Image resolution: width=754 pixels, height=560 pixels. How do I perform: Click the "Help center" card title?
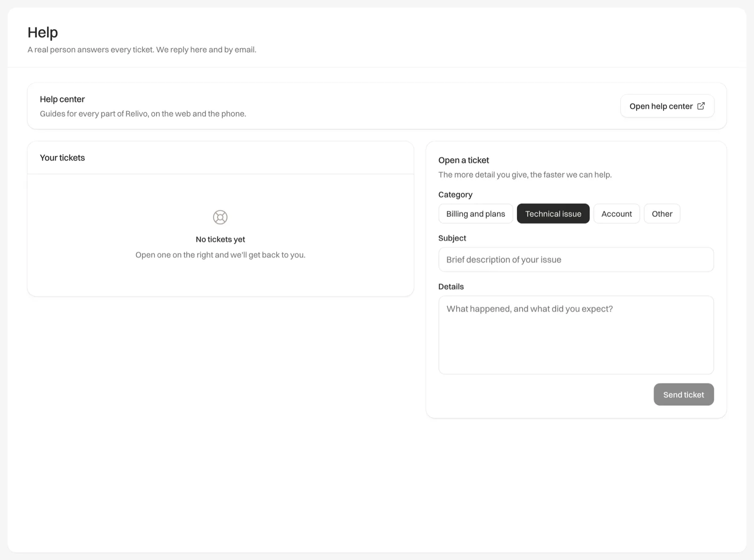[x=62, y=99]
